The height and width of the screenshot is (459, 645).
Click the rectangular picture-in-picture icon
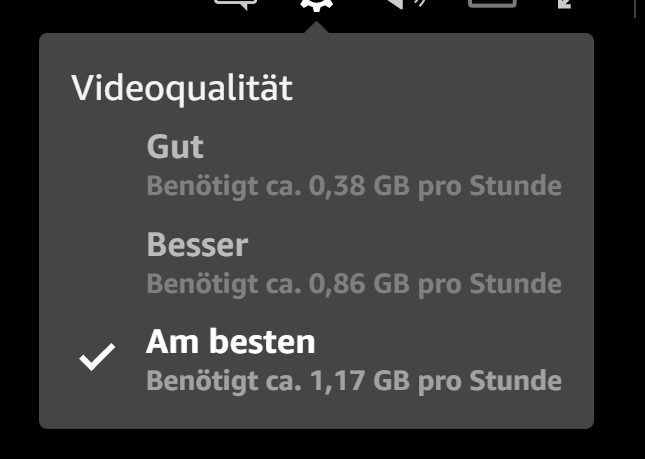[492, 4]
